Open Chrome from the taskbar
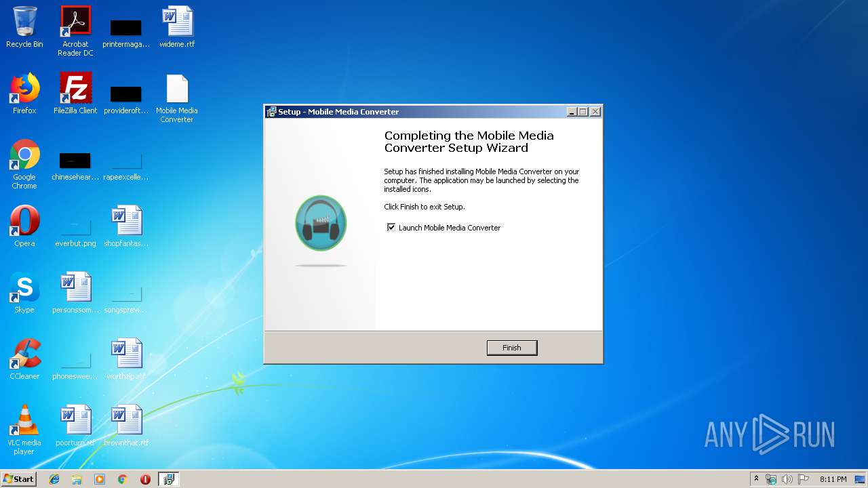 pyautogui.click(x=123, y=479)
